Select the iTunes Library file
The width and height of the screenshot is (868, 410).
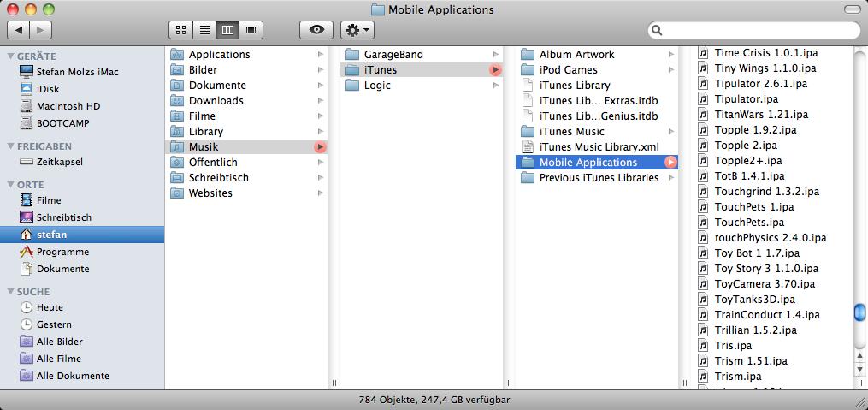click(597, 86)
